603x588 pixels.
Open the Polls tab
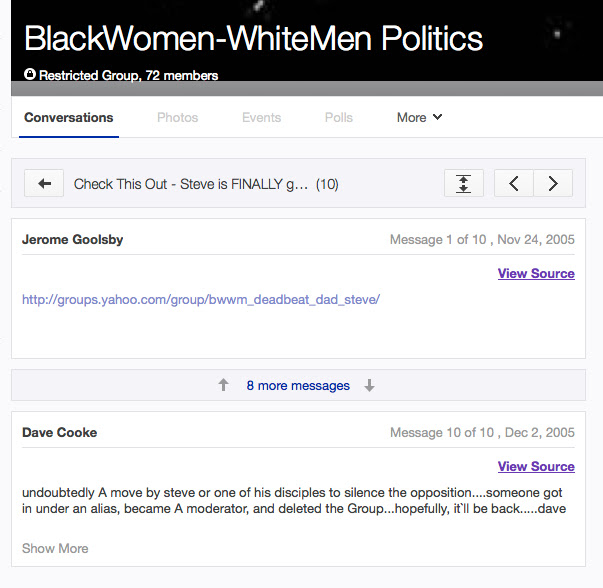pos(338,117)
